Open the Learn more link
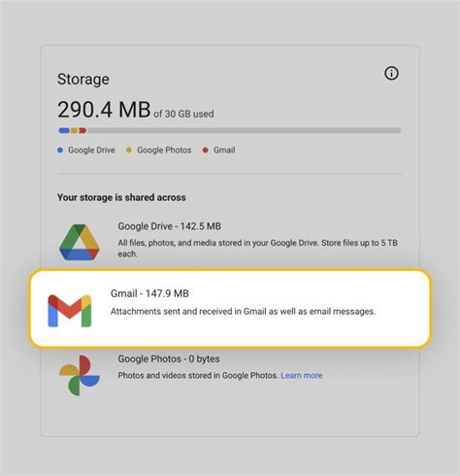 (x=302, y=376)
